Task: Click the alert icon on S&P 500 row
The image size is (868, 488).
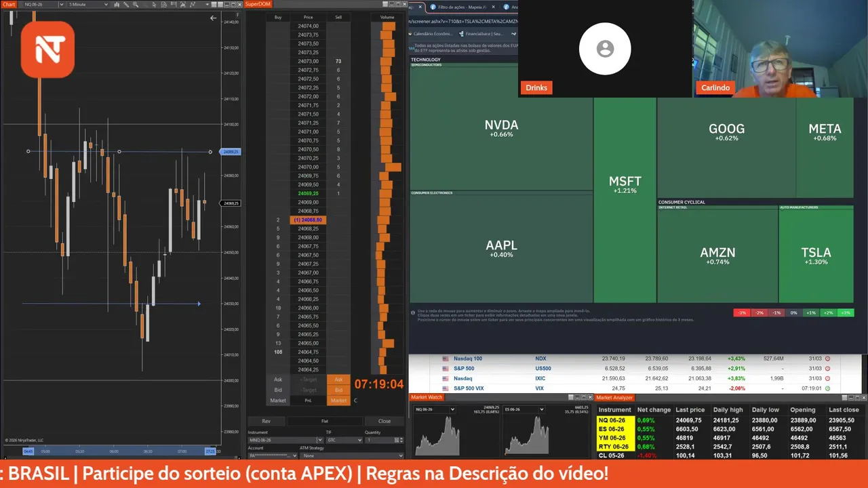Action: point(827,369)
